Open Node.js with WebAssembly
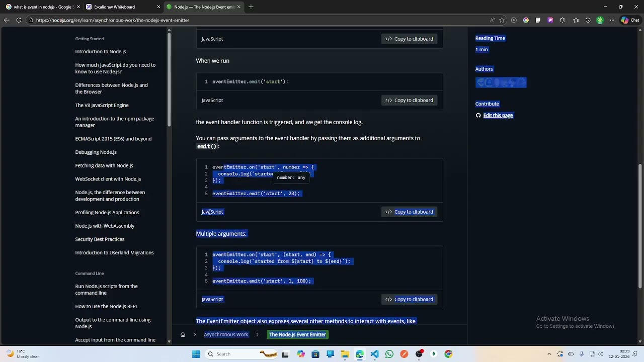Image resolution: width=644 pixels, height=362 pixels. (105, 226)
